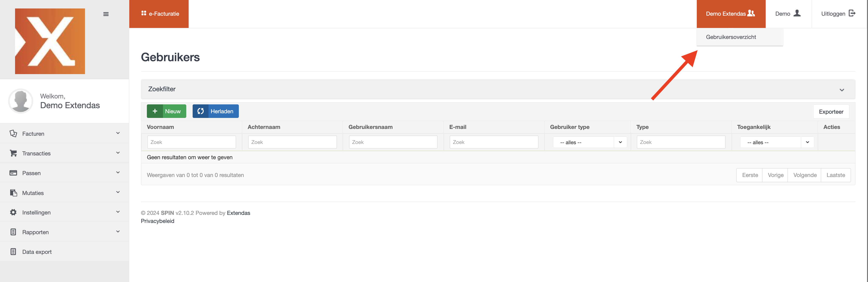Click the Demo user profile icon
Screen dimensions: 868x282
[x=797, y=13]
